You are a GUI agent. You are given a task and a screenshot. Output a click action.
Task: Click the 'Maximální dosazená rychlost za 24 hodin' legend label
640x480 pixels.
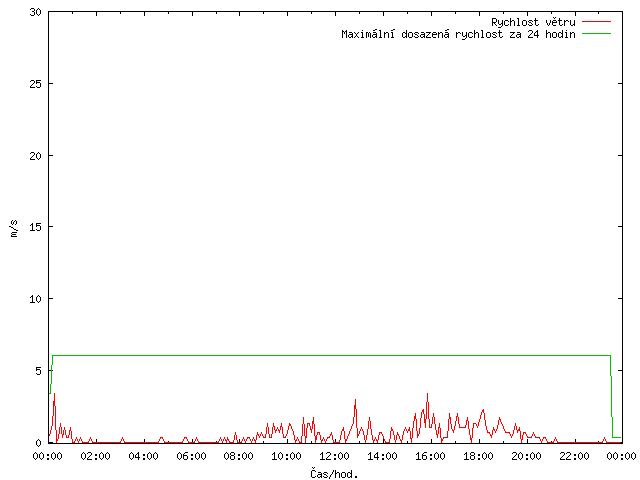point(458,34)
